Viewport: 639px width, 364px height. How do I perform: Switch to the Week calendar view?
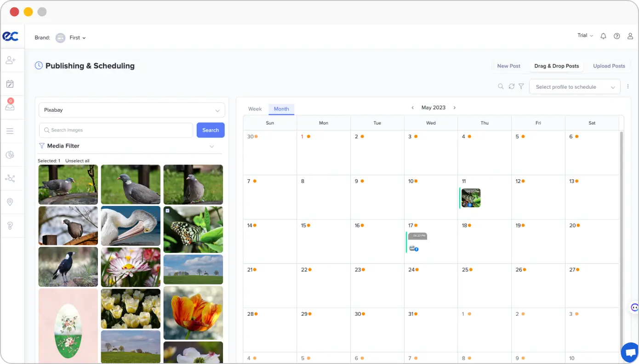(x=255, y=109)
